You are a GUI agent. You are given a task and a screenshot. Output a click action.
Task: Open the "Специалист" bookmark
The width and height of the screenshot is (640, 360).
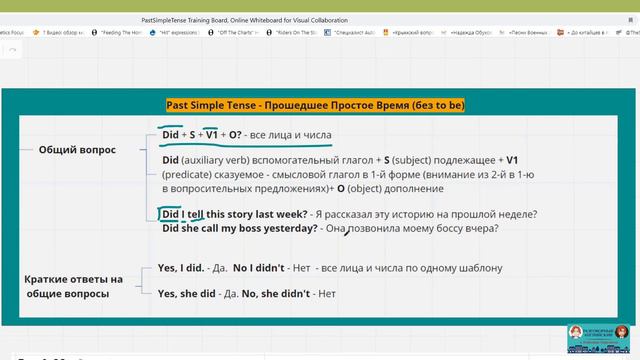(349, 33)
